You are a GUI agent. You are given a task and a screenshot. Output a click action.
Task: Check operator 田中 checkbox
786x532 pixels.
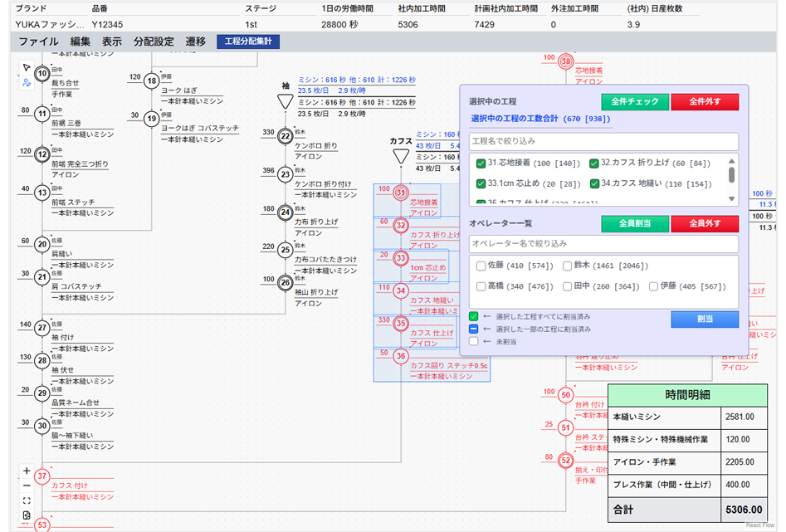(x=567, y=286)
